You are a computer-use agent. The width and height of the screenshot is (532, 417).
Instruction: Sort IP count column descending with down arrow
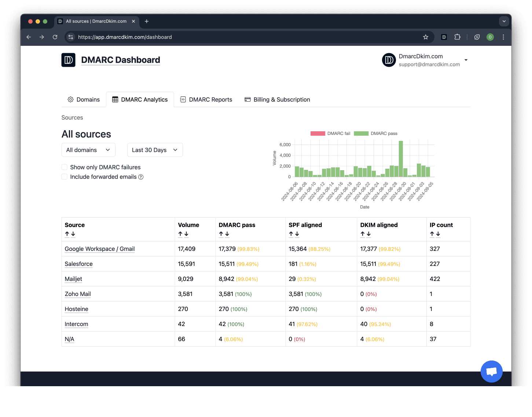[438, 234]
